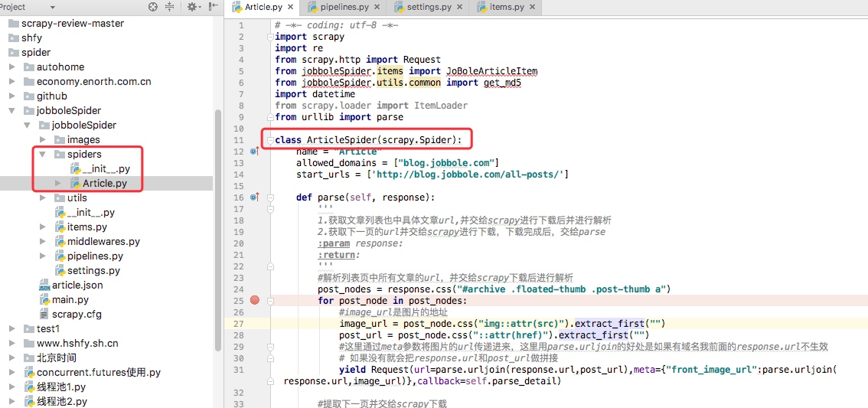Select the scrapy.cfg file
The height and width of the screenshot is (408, 868).
pos(77,315)
